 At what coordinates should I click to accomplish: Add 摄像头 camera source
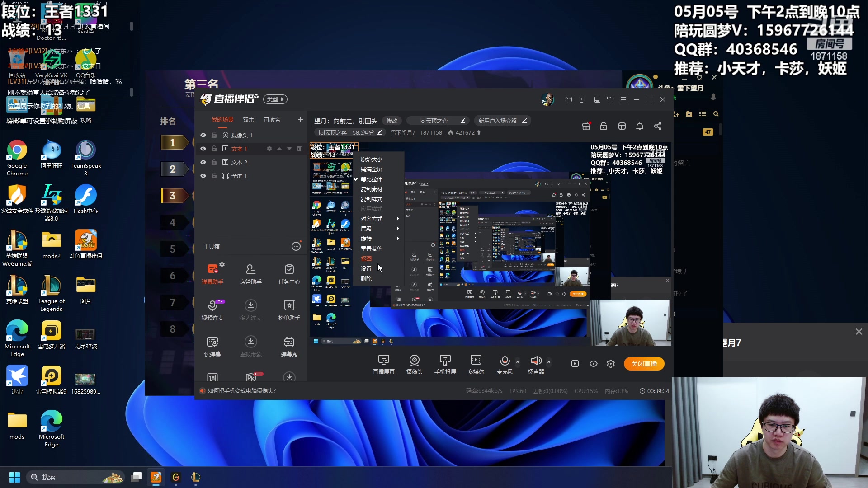[x=414, y=364]
